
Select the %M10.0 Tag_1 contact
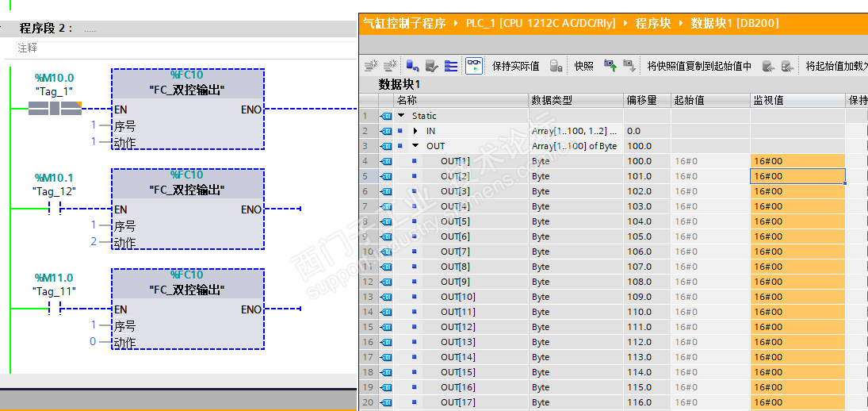coord(54,109)
